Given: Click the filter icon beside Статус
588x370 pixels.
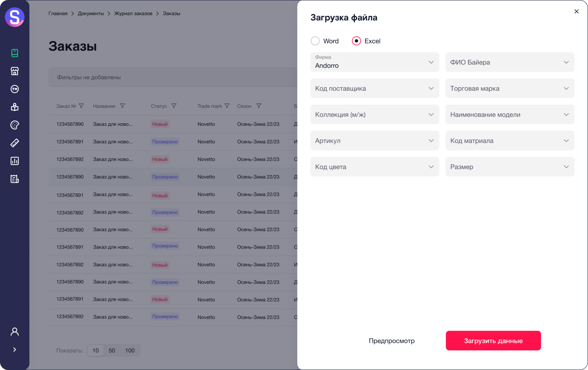Looking at the screenshot, I should click(174, 106).
